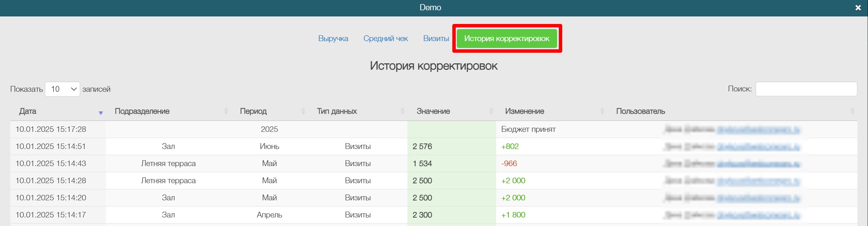868x226 pixels.
Task: Sort by Изменение column header
Action: coord(524,111)
